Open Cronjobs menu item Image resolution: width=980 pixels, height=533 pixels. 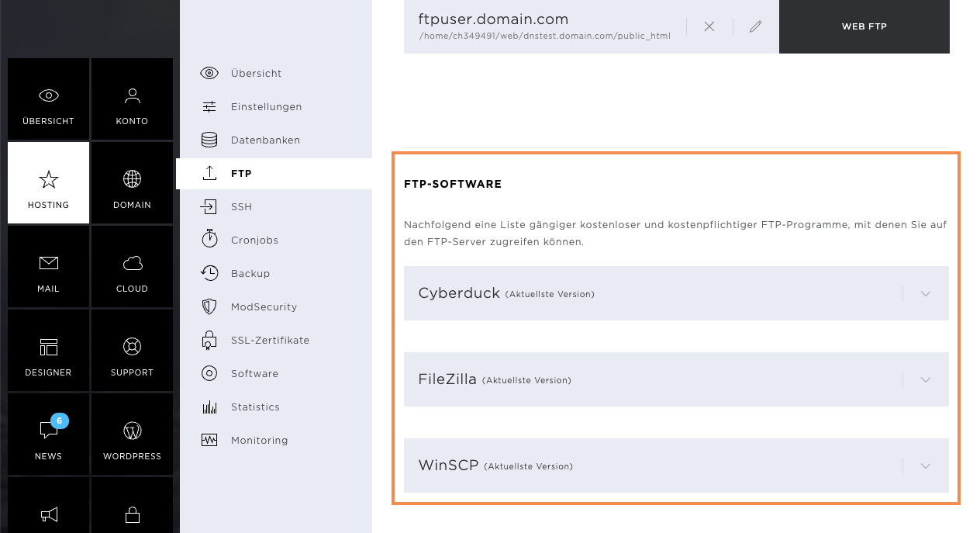click(274, 241)
